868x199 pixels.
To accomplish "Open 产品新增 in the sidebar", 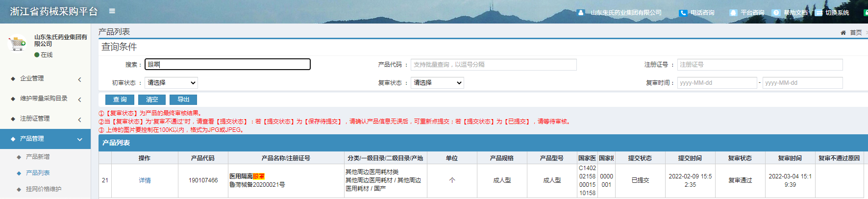I will coord(38,157).
